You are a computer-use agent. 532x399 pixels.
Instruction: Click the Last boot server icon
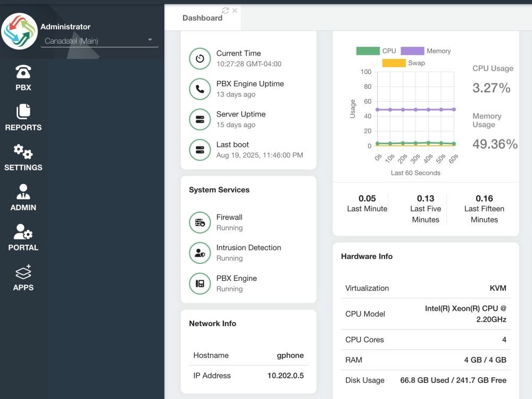coord(200,149)
